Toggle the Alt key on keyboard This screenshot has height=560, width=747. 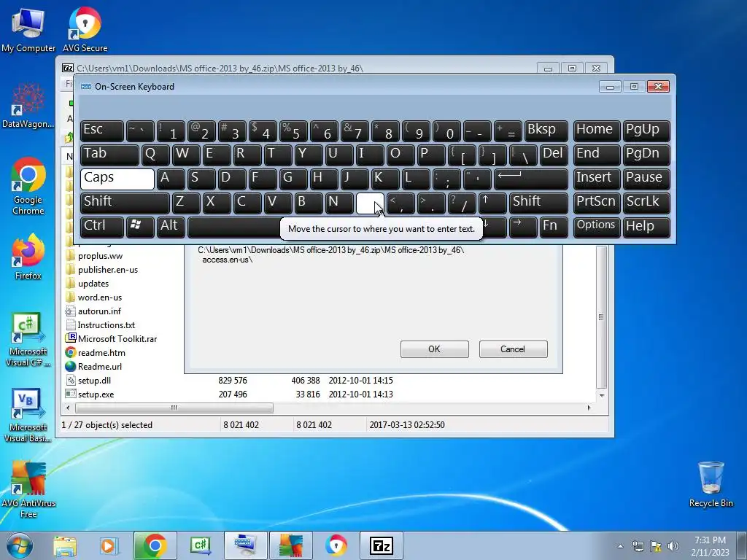(171, 227)
